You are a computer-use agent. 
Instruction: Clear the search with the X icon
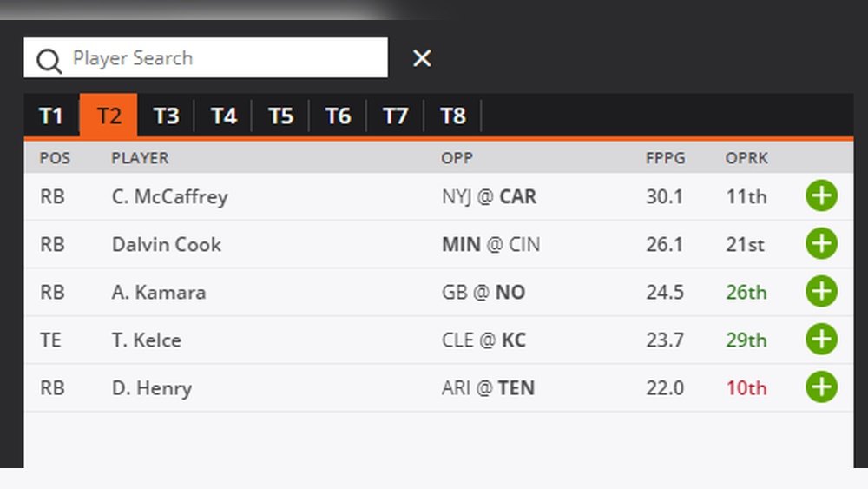pos(422,58)
